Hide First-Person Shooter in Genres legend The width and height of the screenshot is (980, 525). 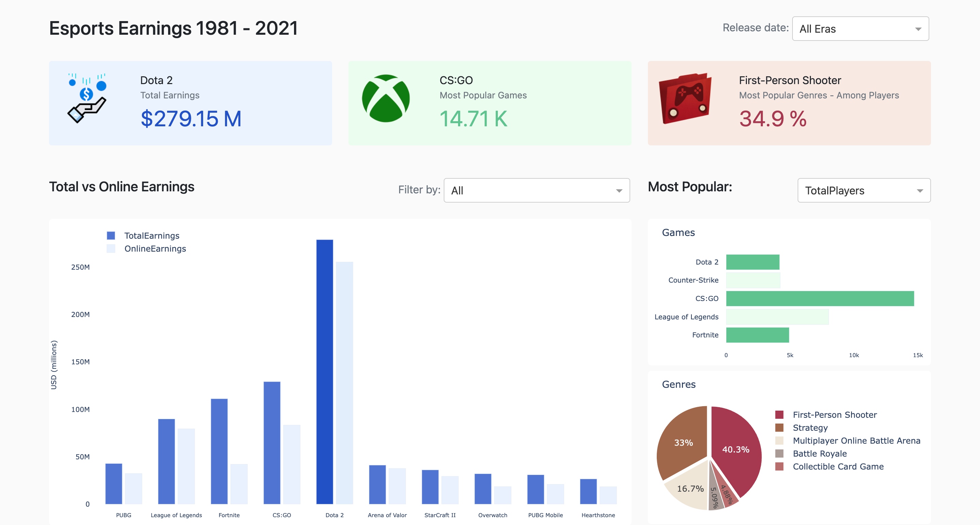[834, 415]
